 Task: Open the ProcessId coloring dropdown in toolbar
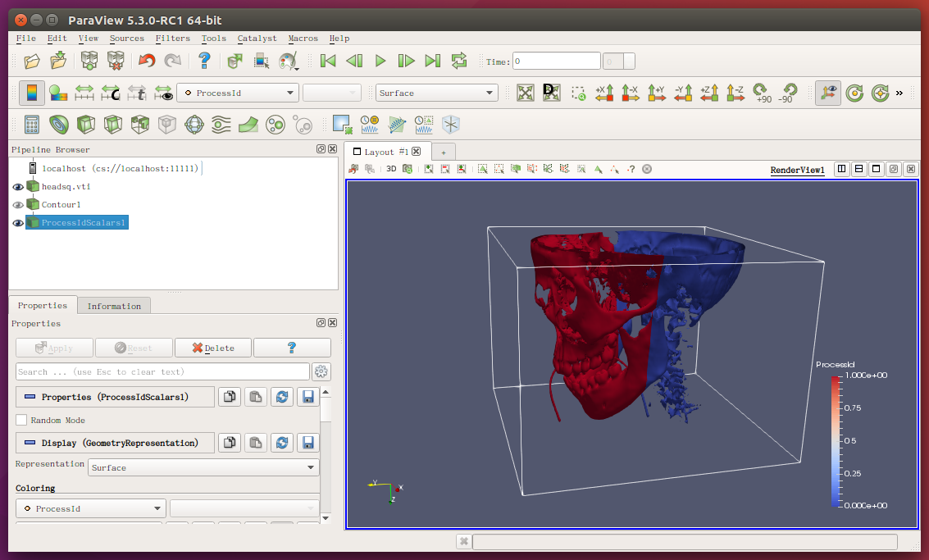click(238, 93)
